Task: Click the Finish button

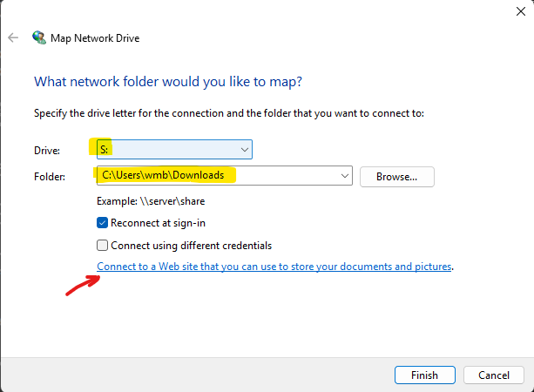Action: 423,375
